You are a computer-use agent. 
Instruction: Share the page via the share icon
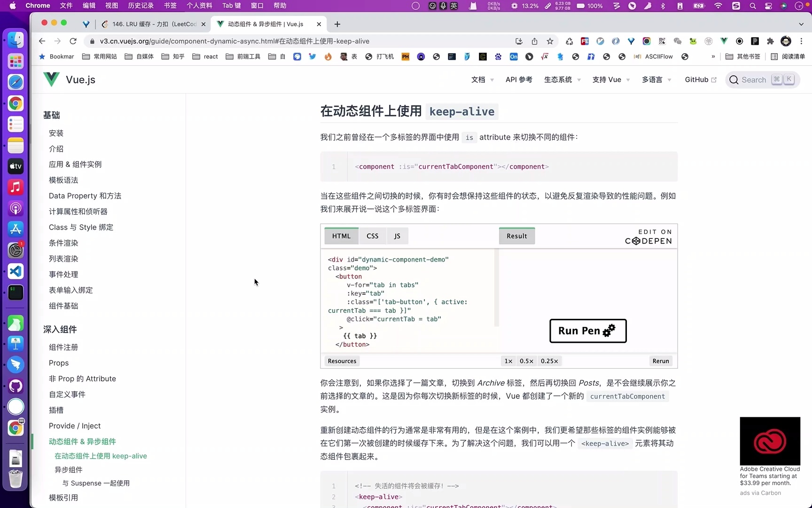(534, 41)
